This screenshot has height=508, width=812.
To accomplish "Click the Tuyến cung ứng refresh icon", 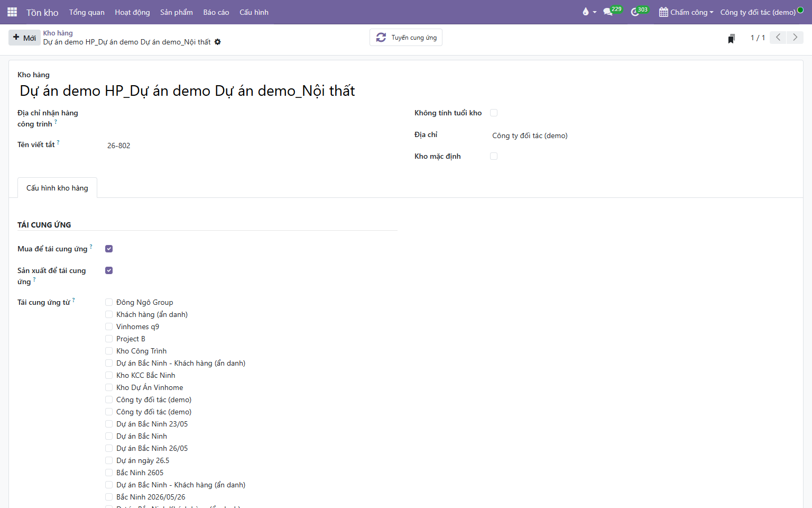I will (x=381, y=38).
